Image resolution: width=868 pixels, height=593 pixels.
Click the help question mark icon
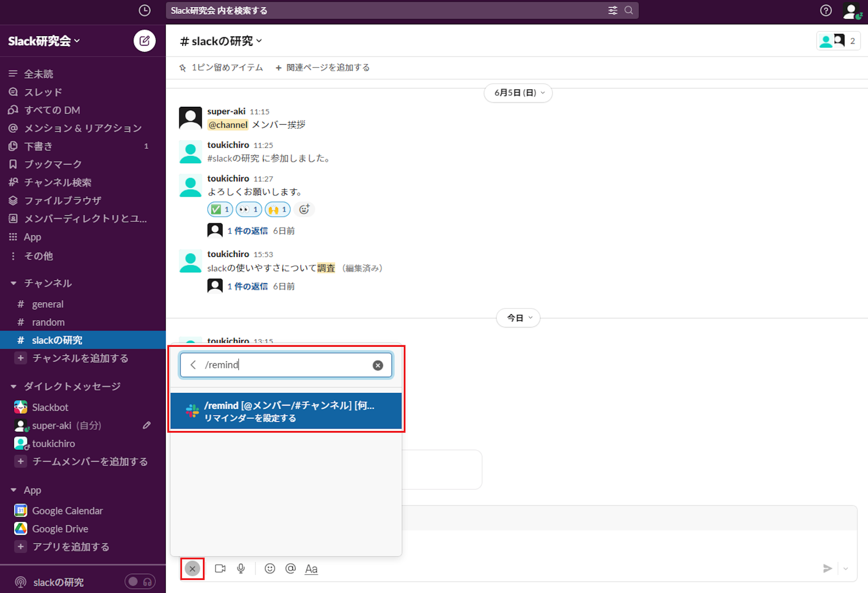[825, 11]
